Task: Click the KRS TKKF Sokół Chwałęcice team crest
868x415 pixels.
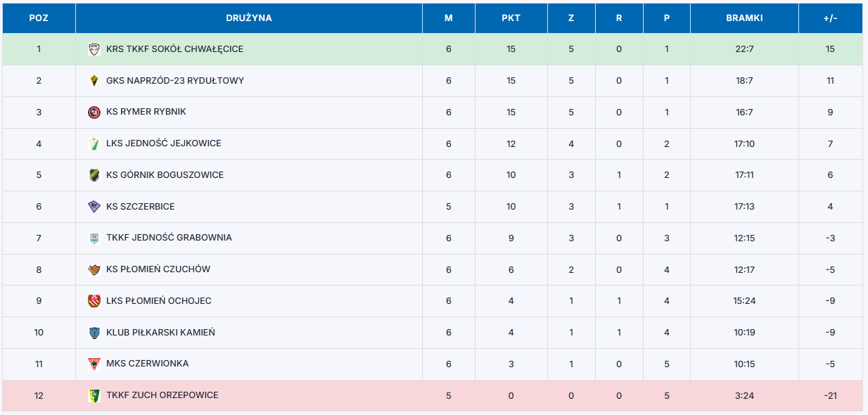Action: click(x=94, y=49)
